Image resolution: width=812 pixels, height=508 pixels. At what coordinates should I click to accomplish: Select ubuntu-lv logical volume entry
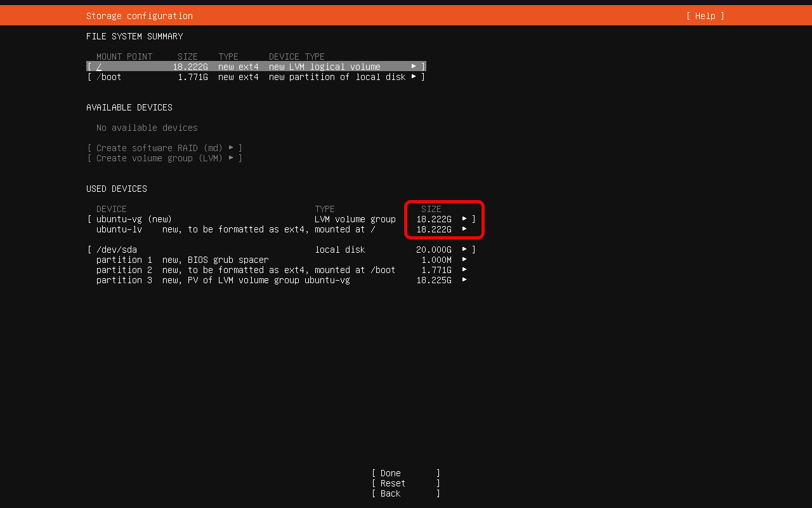[x=119, y=229]
